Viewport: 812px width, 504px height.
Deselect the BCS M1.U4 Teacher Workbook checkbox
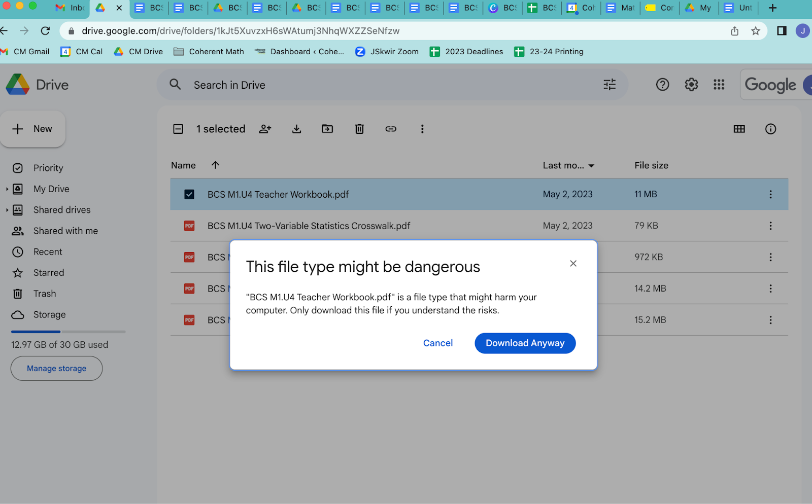pyautogui.click(x=189, y=194)
